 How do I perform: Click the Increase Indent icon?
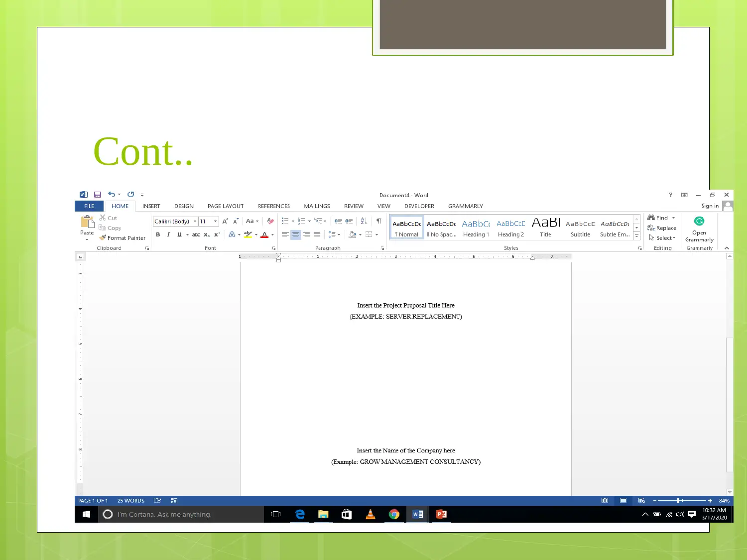pos(349,221)
